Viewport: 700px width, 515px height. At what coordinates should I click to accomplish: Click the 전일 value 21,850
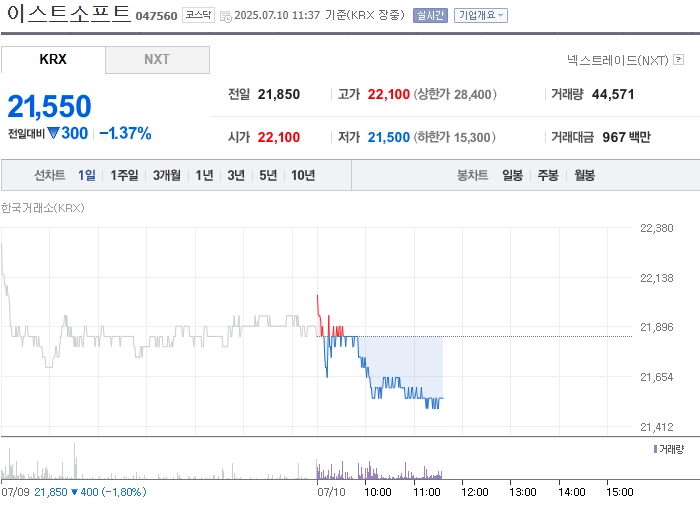(279, 94)
